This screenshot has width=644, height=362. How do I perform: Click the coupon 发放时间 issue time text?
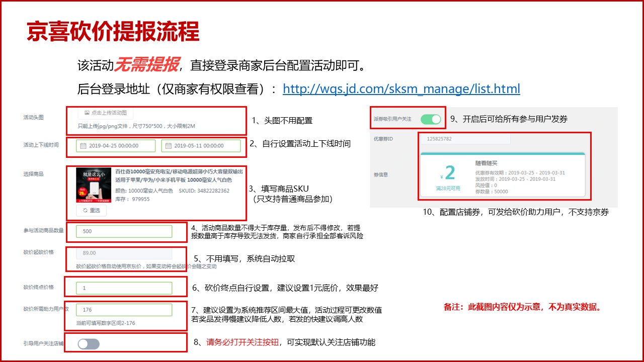pyautogui.click(x=515, y=179)
